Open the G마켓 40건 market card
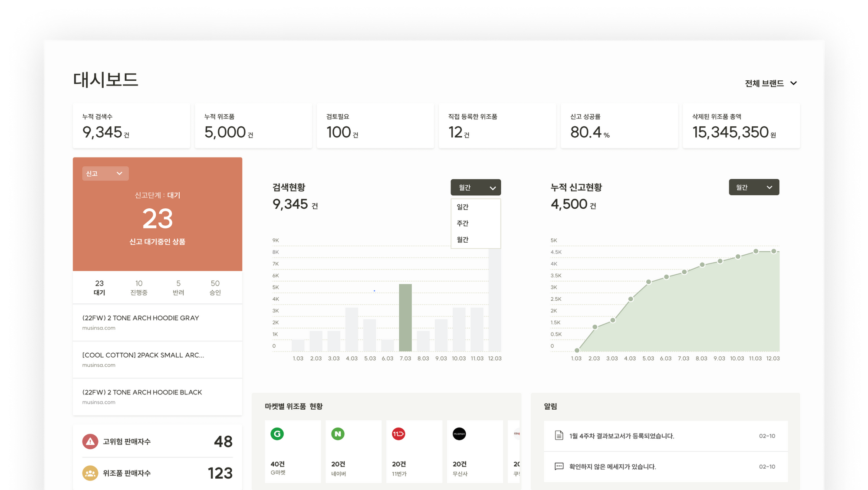 (293, 451)
